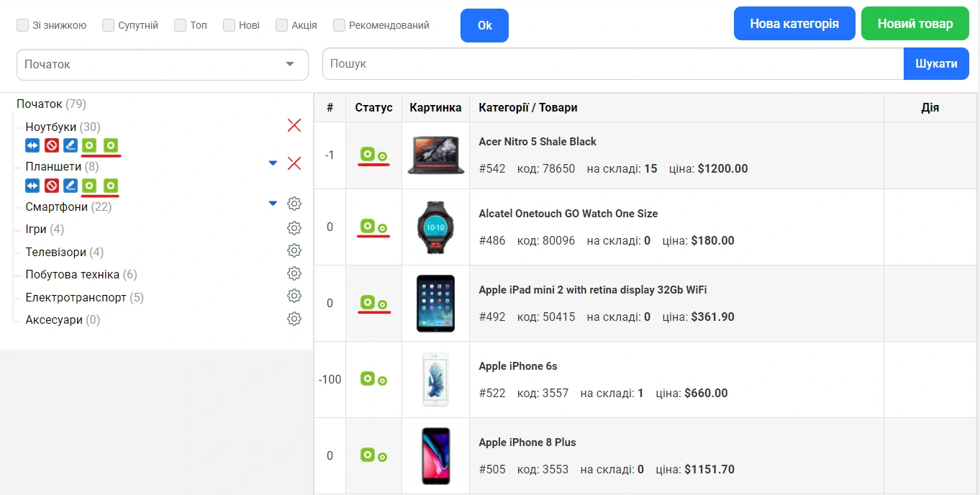The height and width of the screenshot is (495, 980).
Task: Click the edit pencil icon under Планшети
Action: click(70, 186)
